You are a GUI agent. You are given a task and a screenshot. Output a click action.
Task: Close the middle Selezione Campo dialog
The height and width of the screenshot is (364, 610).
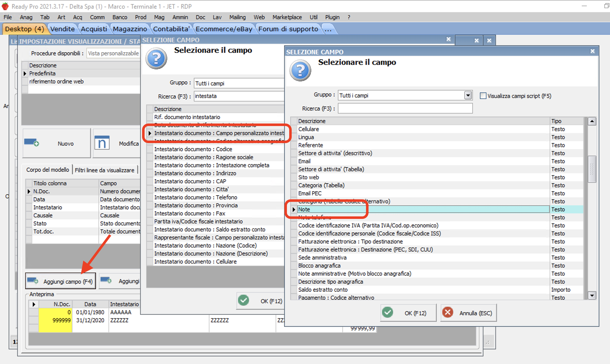[x=449, y=39]
